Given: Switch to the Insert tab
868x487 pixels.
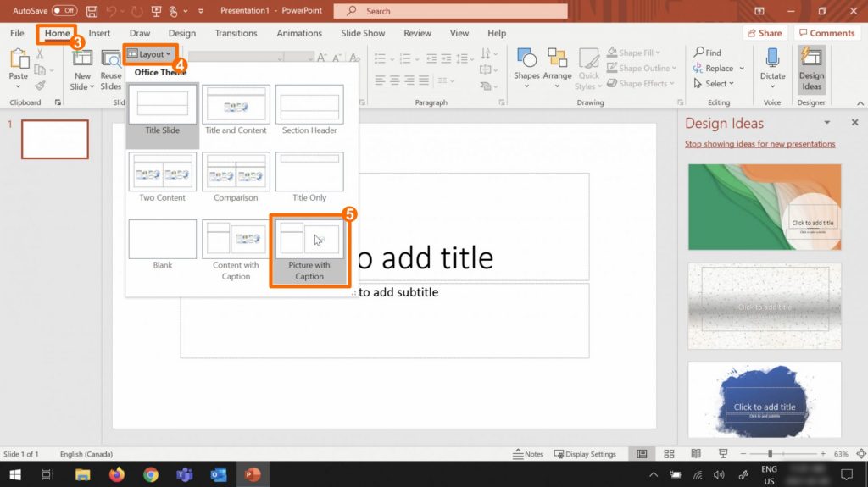Looking at the screenshot, I should point(99,33).
